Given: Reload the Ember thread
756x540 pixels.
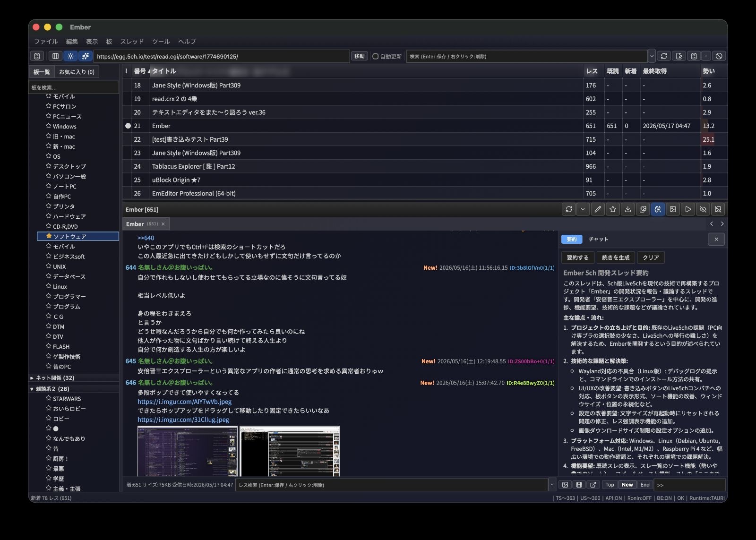Looking at the screenshot, I should coord(569,209).
